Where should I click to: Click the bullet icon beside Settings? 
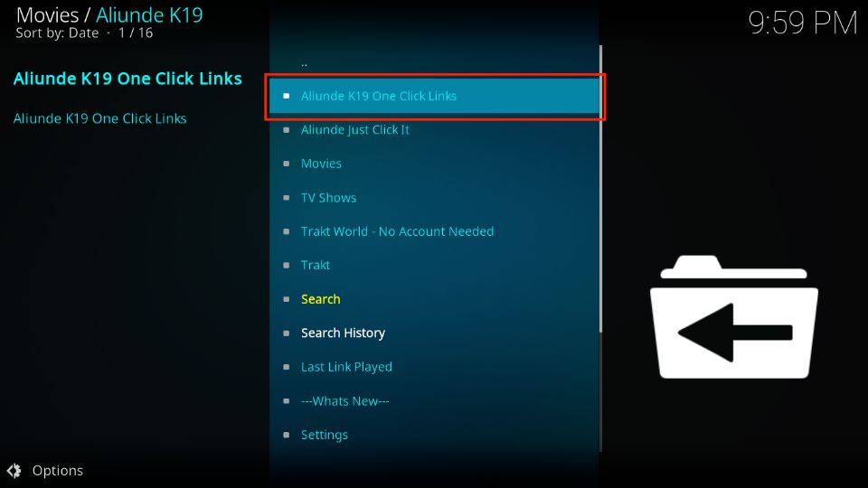(x=287, y=435)
